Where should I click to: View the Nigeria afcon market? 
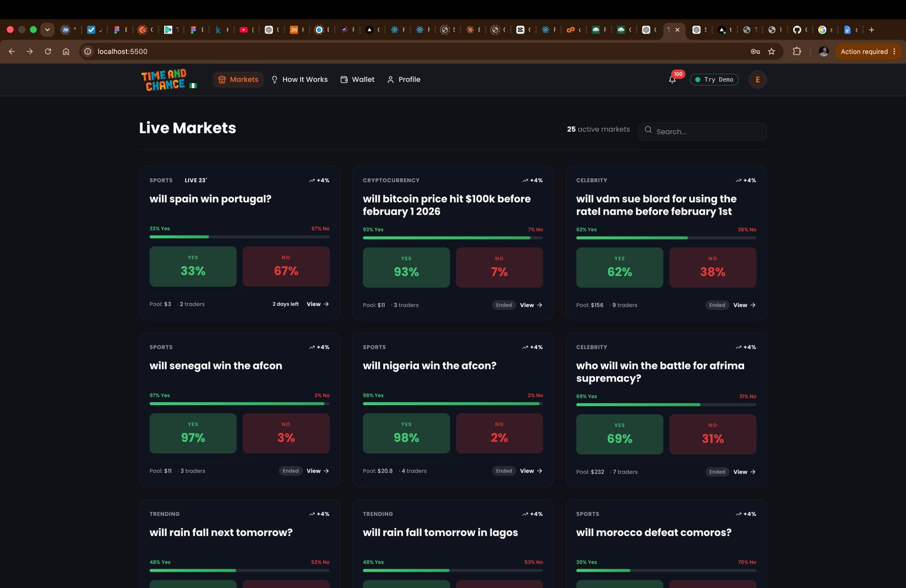tap(531, 471)
